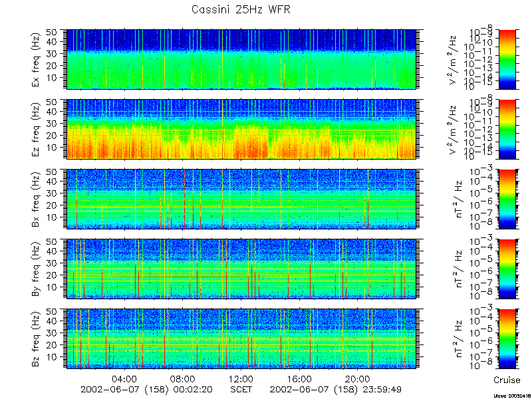Select the Ez frequency spectrogram panel

coord(241,129)
